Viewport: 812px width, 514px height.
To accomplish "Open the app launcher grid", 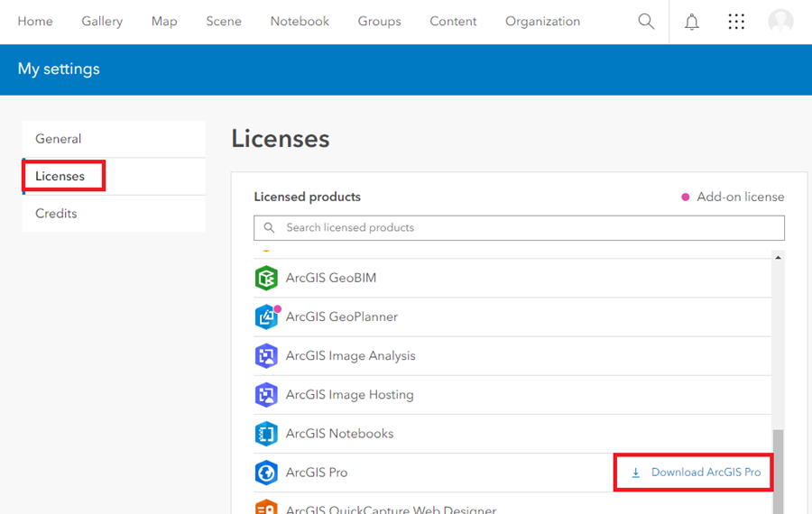I will click(736, 22).
